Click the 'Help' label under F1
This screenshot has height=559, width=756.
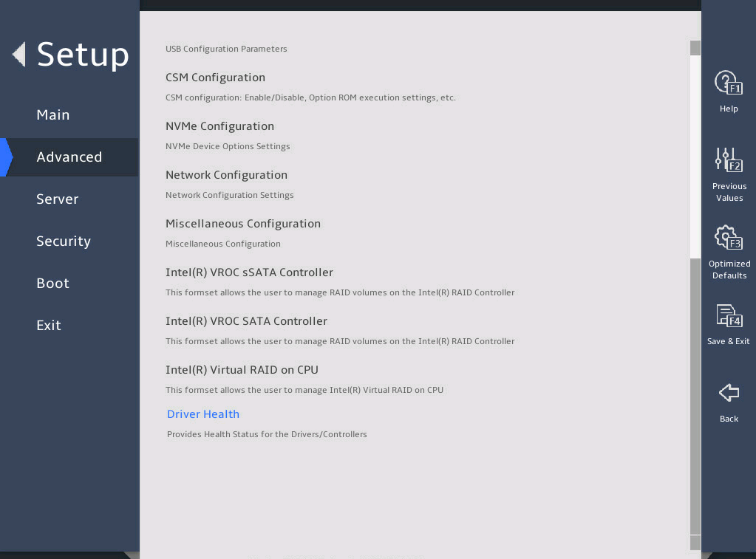729,109
